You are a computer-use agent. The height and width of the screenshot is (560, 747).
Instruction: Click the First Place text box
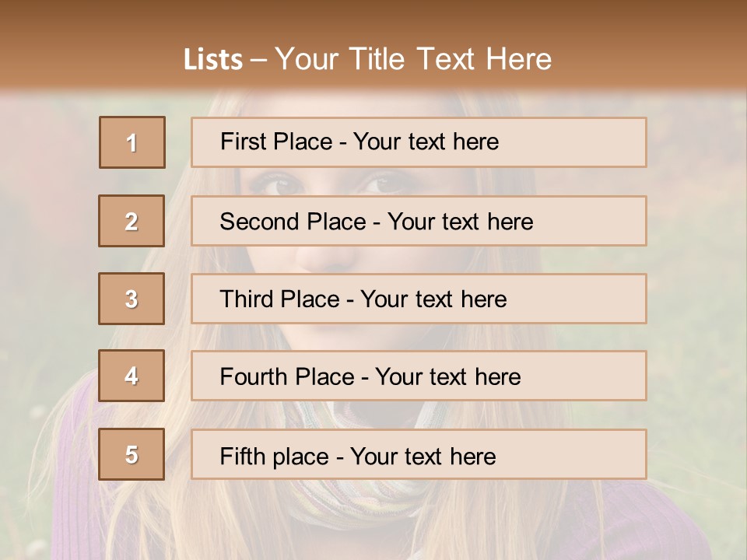pyautogui.click(x=419, y=142)
